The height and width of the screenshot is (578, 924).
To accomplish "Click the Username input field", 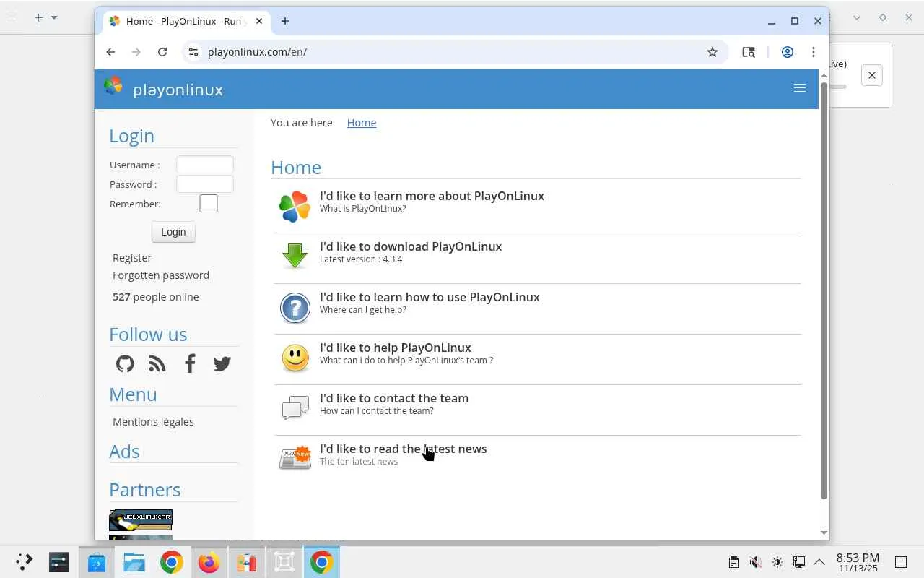I will click(205, 165).
